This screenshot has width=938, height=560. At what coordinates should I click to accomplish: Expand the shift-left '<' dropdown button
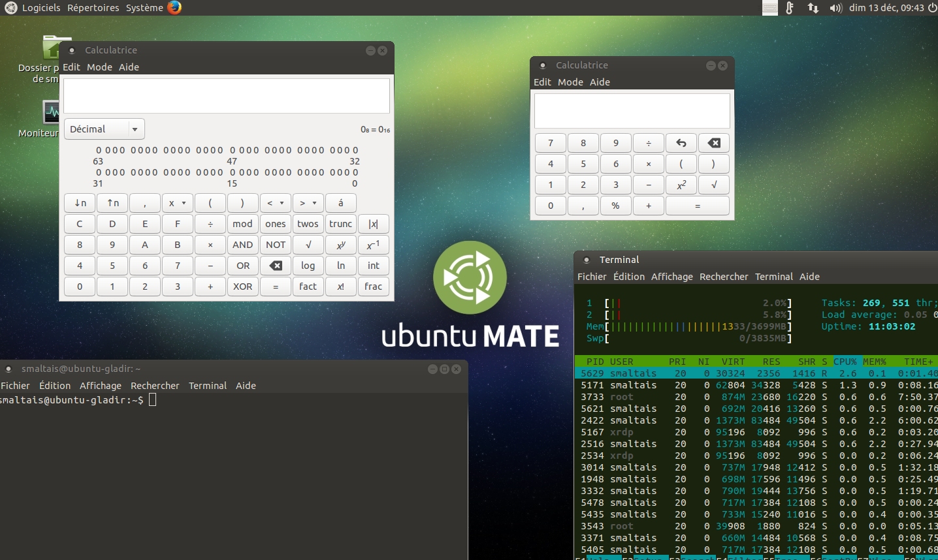(x=275, y=203)
